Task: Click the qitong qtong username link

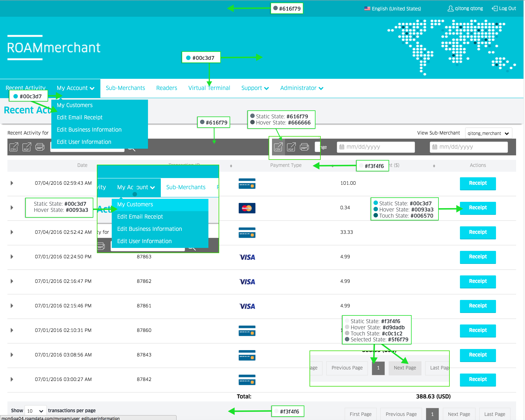Action: (469, 9)
